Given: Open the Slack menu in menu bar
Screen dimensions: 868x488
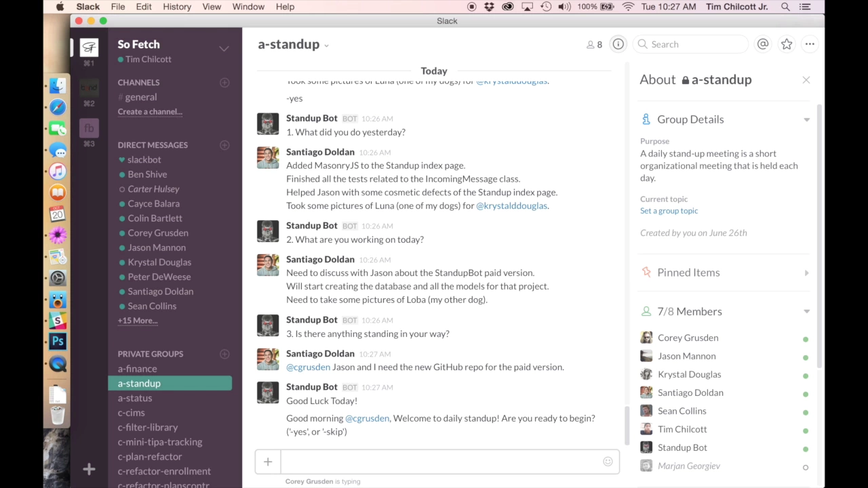Looking at the screenshot, I should click(88, 7).
